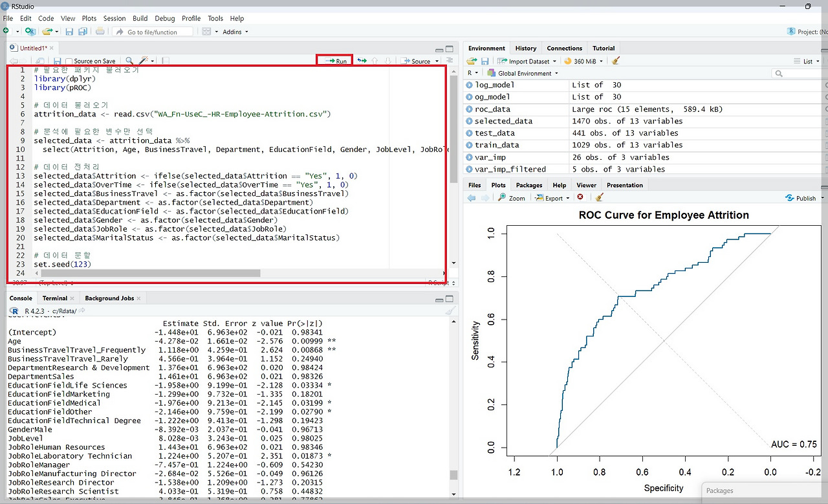Open the Global Environment dropdown
828x504 pixels.
coord(524,73)
